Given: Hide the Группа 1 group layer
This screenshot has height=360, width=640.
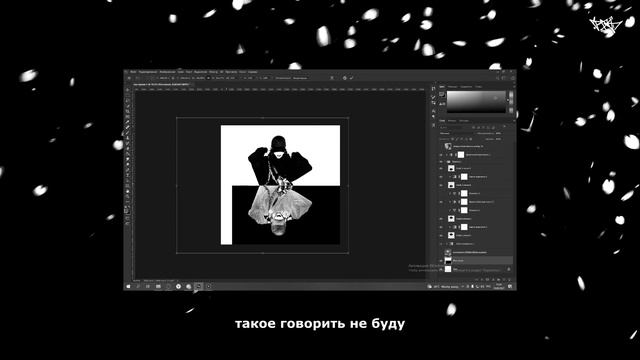Looking at the screenshot, I should click(x=441, y=162).
